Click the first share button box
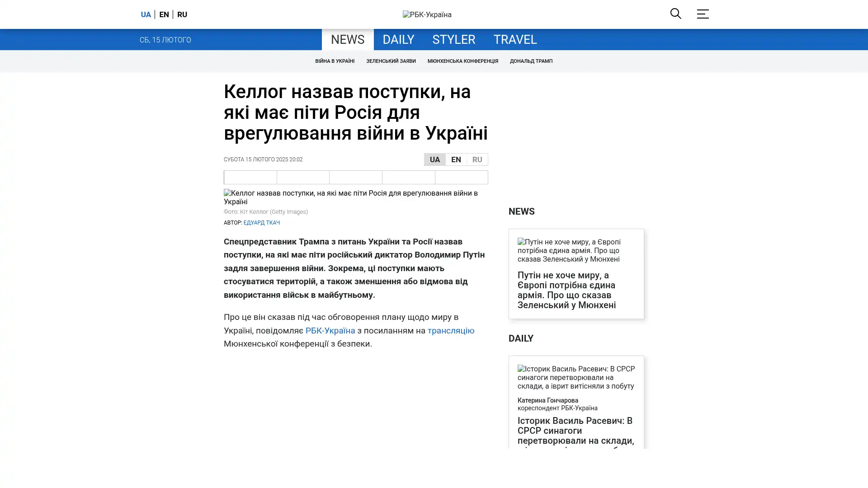 tap(250, 177)
